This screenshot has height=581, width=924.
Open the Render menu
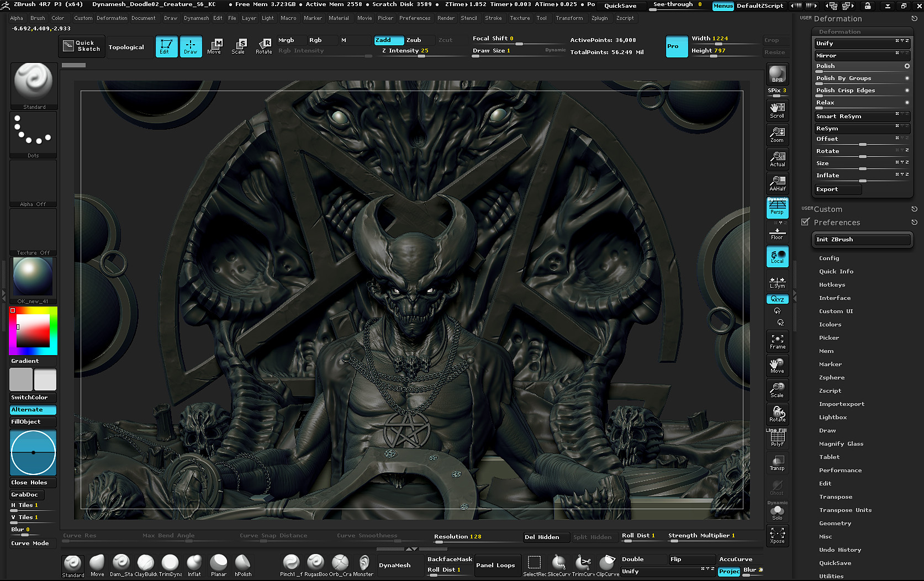tap(446, 18)
